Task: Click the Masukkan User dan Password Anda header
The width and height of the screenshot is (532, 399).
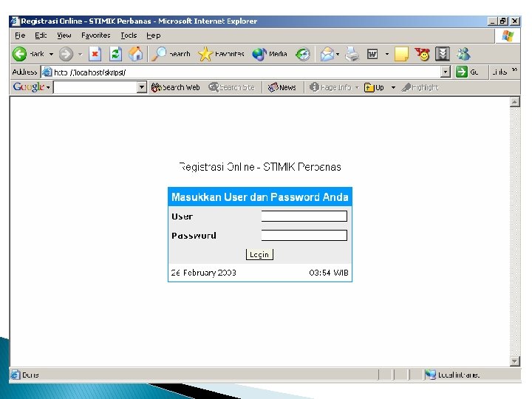Action: 260,197
